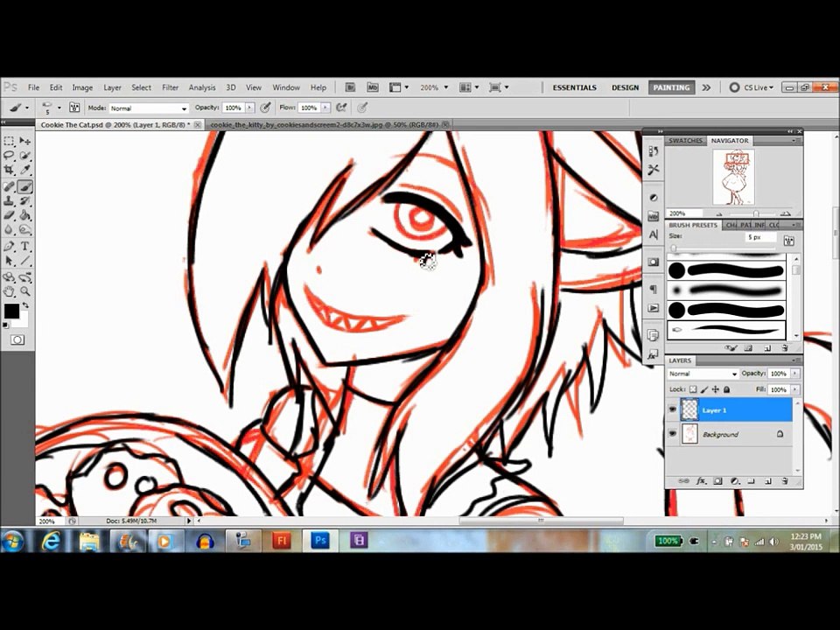The width and height of the screenshot is (840, 630).
Task: Select the Paint Bucket tool
Action: (x=25, y=215)
